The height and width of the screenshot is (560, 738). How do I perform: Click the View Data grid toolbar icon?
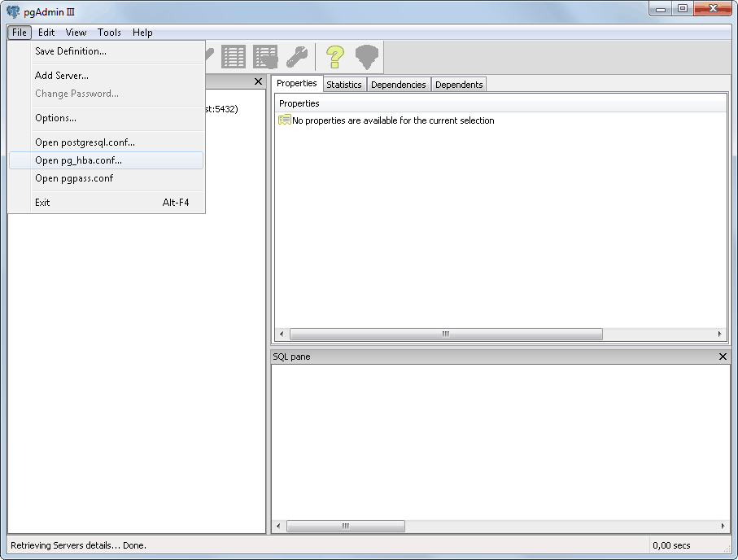coord(234,57)
